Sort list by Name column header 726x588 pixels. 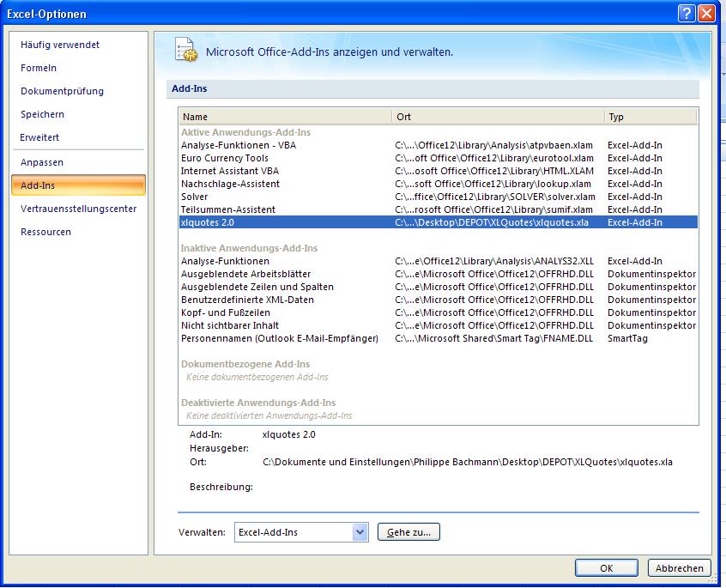(285, 117)
